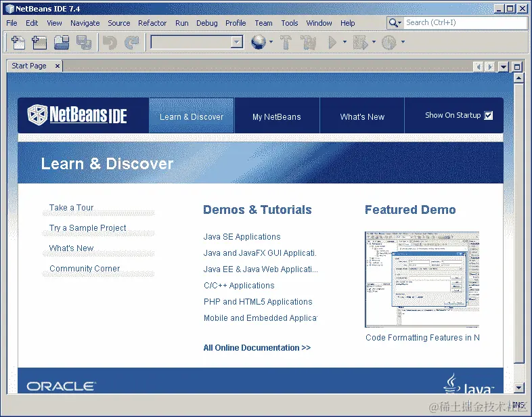Show opened documents list dropdown
This screenshot has height=417, width=532.
click(x=504, y=67)
